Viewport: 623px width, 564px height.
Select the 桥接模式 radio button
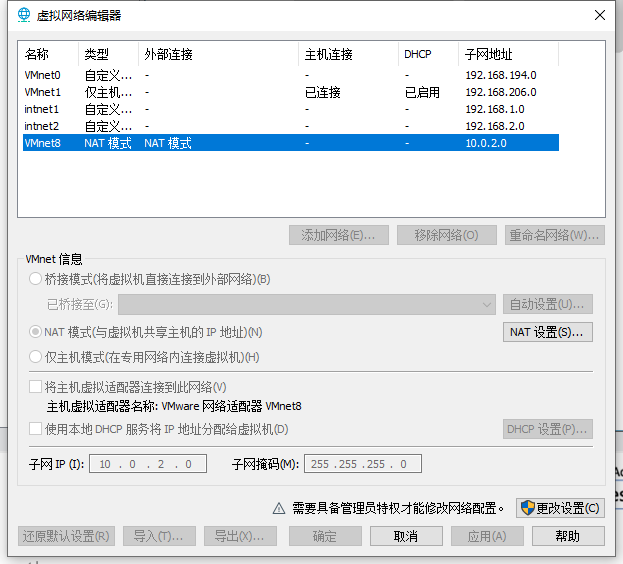coord(35,279)
